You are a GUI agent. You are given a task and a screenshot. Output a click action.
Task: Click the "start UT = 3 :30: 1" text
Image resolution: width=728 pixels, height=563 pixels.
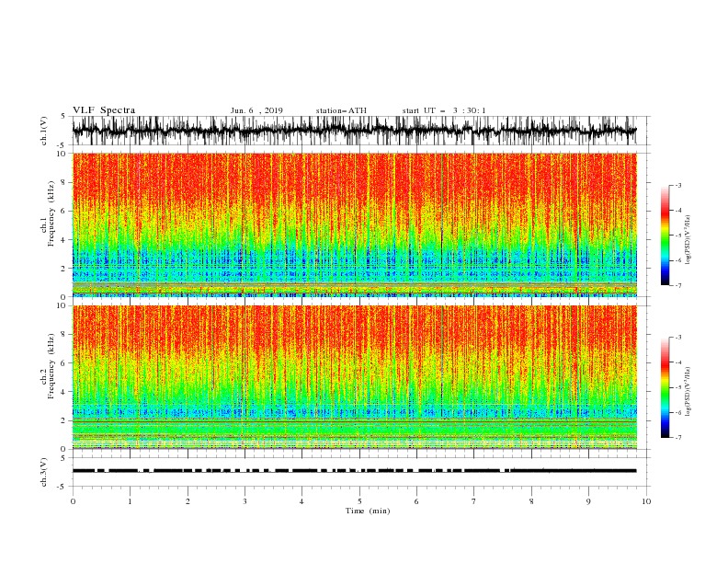tap(444, 110)
